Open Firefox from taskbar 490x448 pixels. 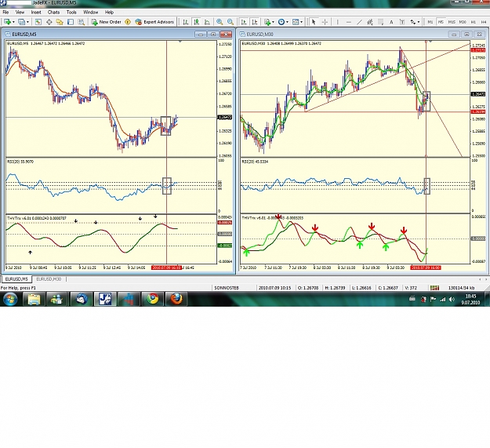(x=176, y=299)
